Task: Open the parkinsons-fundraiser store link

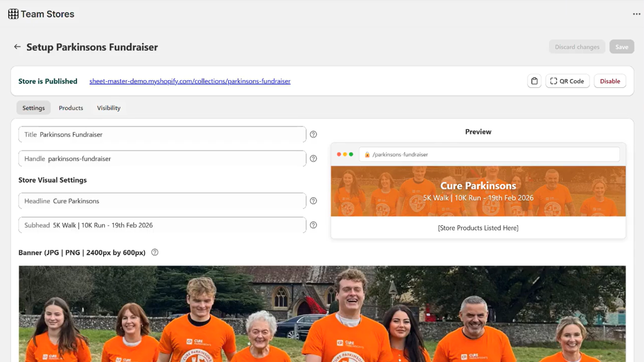Action: pyautogui.click(x=190, y=81)
